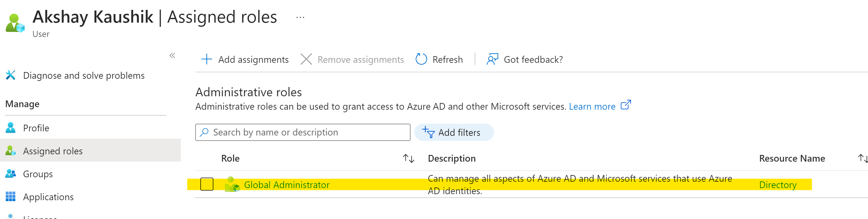
Task: Click the sort arrows beside Role column
Action: pos(408,158)
